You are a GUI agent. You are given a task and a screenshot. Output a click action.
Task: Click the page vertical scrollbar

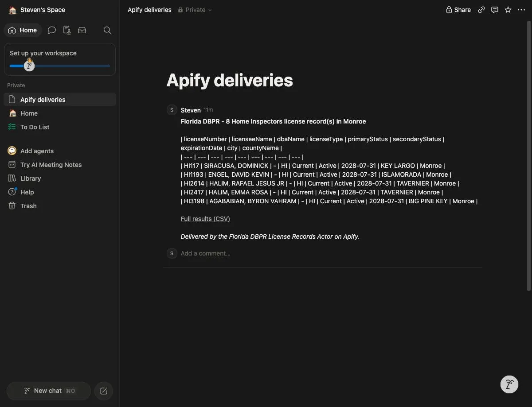(528, 155)
